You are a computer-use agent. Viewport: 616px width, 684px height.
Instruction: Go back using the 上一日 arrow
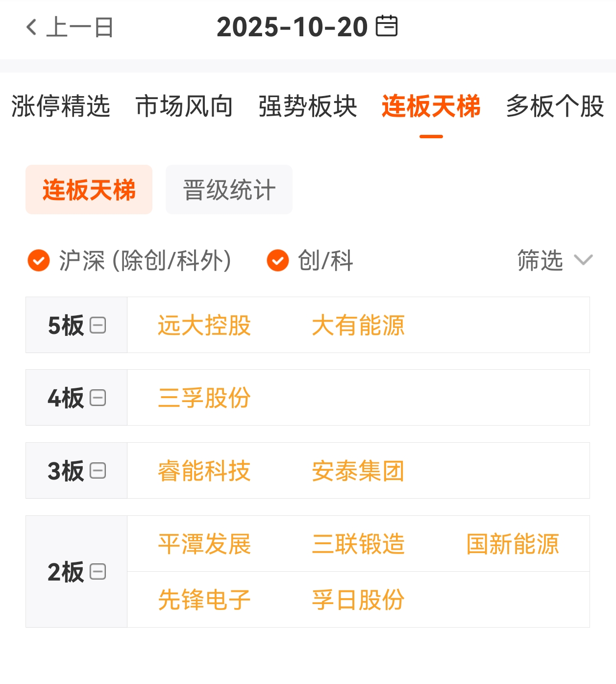[x=31, y=27]
